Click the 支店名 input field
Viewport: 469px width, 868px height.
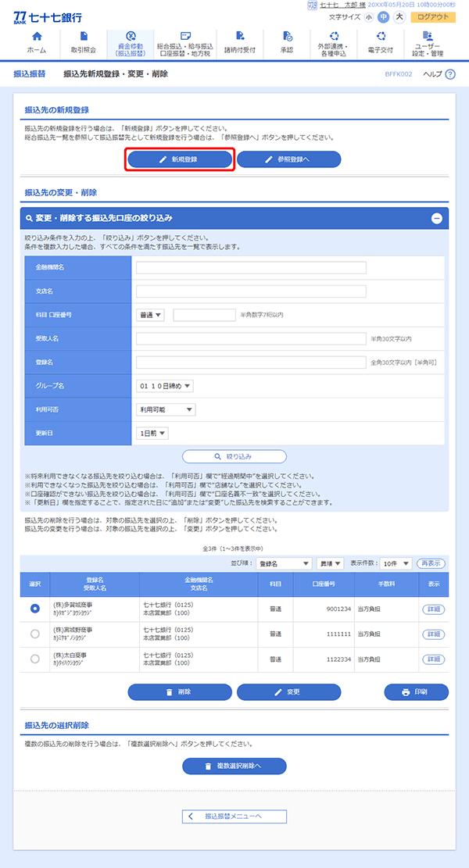point(252,291)
